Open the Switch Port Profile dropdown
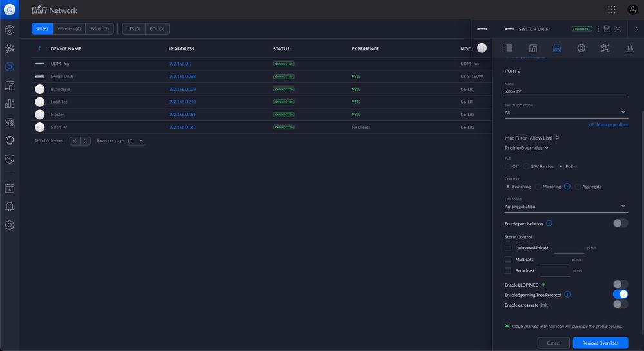This screenshot has width=644, height=351. click(x=565, y=113)
